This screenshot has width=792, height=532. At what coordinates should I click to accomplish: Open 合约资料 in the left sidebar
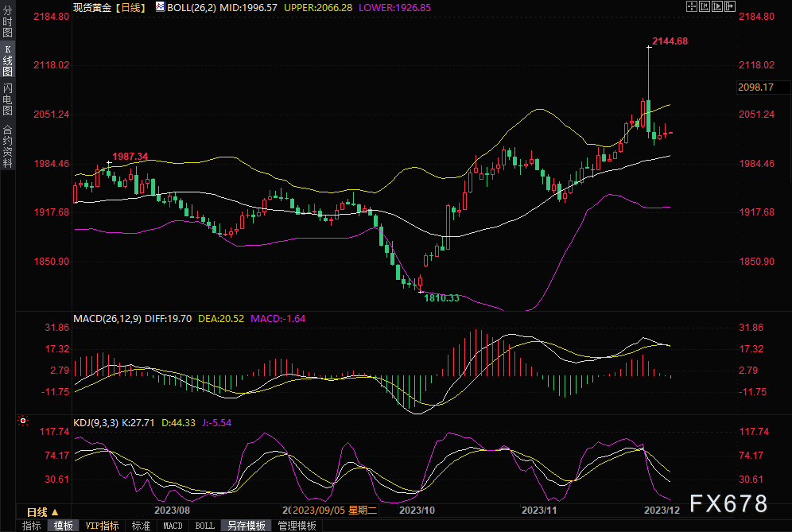point(7,146)
